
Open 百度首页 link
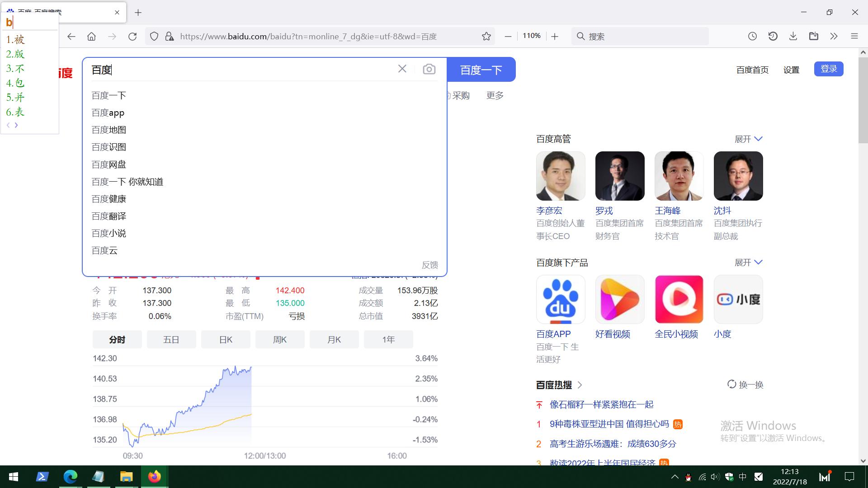pyautogui.click(x=752, y=70)
